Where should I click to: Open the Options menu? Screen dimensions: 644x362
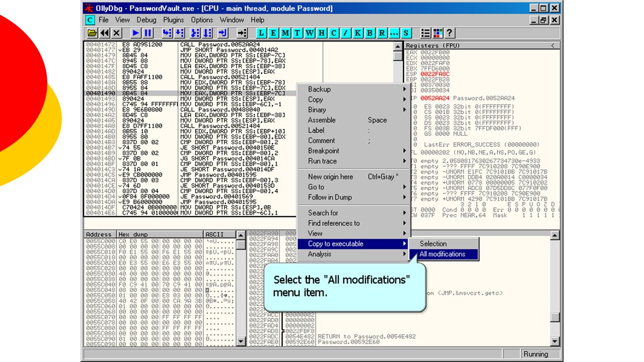(x=202, y=20)
